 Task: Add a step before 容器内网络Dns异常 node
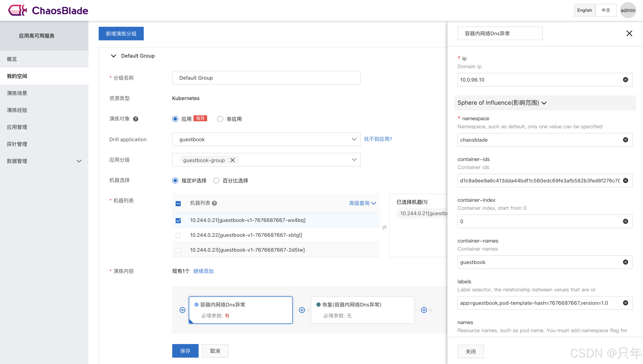[182, 310]
